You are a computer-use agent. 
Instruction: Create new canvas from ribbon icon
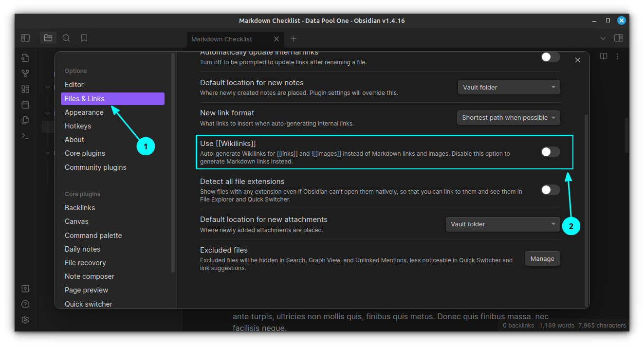[x=25, y=89]
